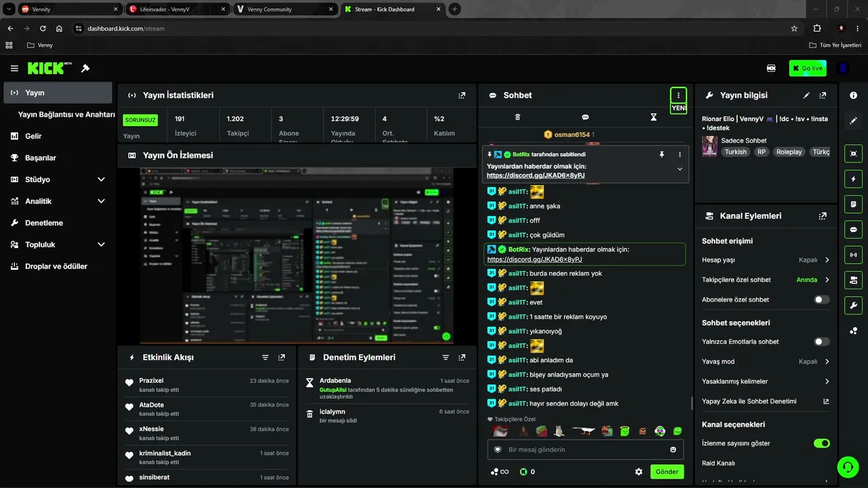Open a new browser tab

click(x=454, y=9)
